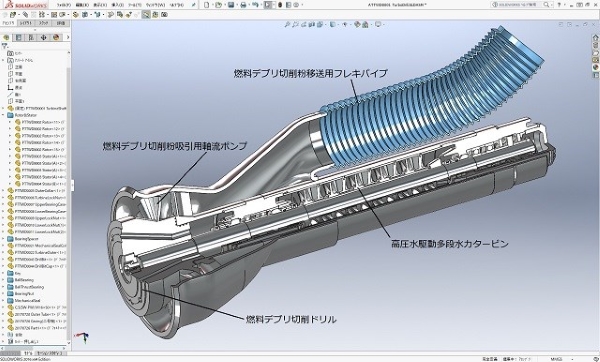The height and width of the screenshot is (362, 600).
Task: Click the New document icon
Action: tap(207, 5)
